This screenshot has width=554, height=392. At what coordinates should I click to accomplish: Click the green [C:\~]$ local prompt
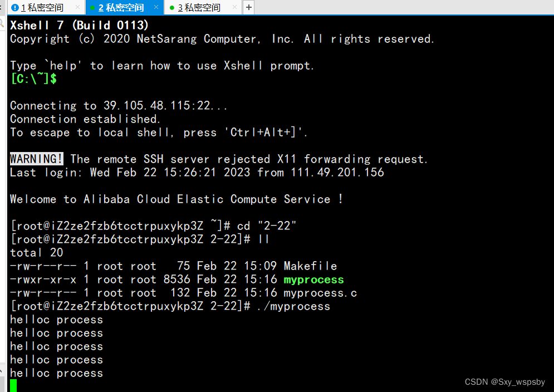[33, 79]
